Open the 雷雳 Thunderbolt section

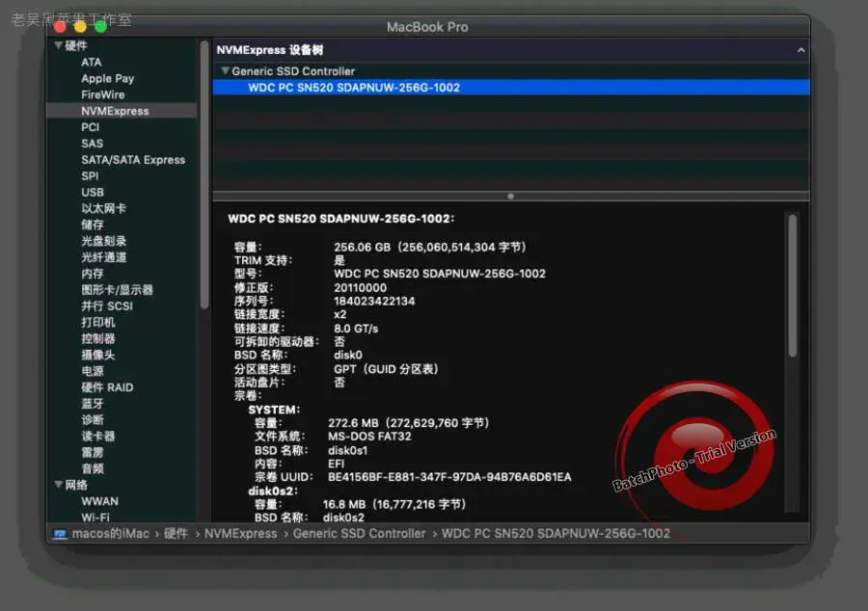click(93, 452)
